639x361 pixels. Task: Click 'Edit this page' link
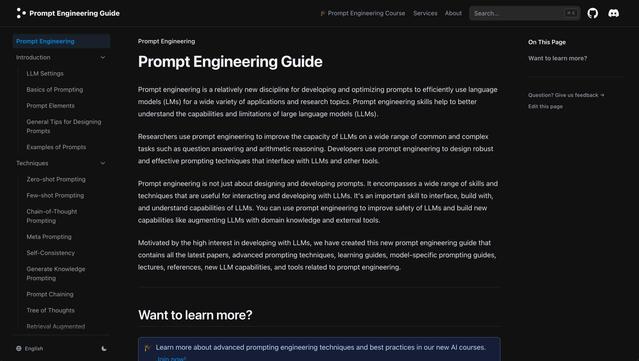pos(545,106)
